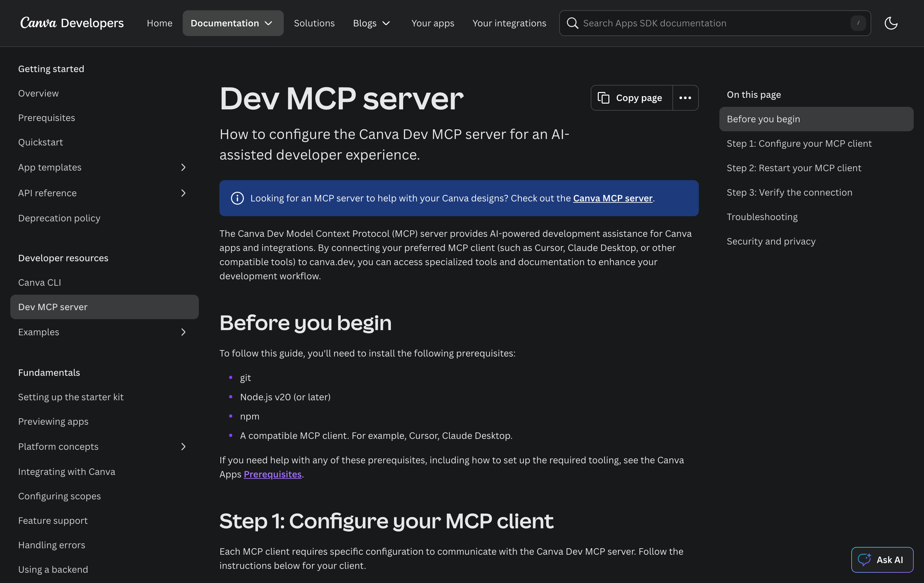Click the copy page icon
The height and width of the screenshot is (583, 924).
[x=603, y=98]
